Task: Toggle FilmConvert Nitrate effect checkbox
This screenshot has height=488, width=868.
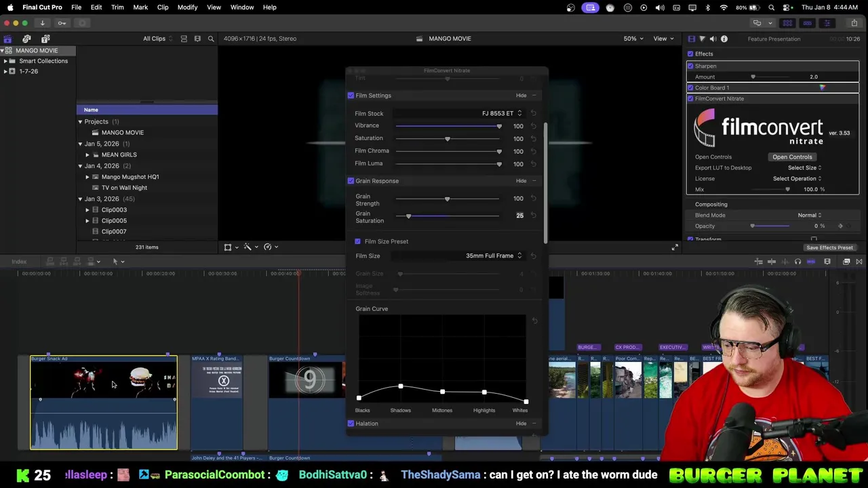Action: pos(690,98)
